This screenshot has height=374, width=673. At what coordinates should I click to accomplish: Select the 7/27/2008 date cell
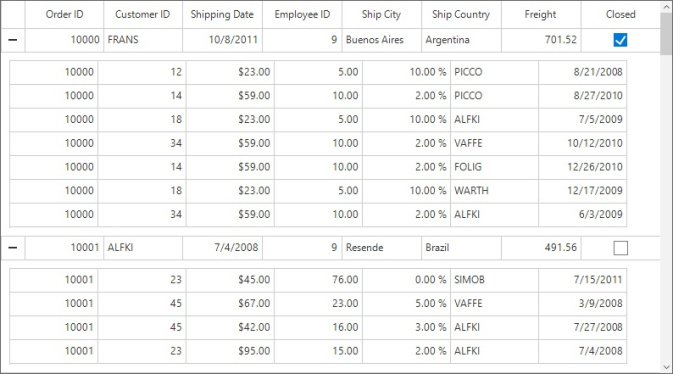[x=582, y=327]
